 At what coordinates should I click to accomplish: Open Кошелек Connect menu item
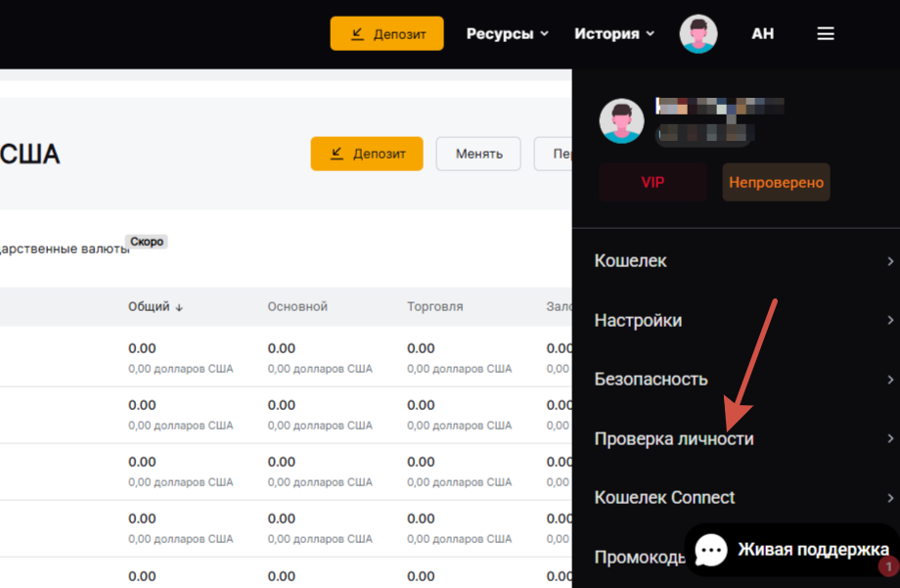(x=664, y=497)
